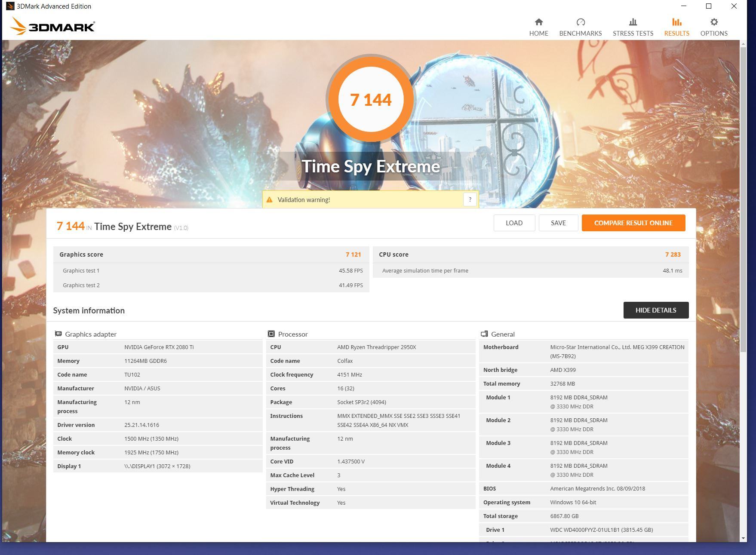Click the Stress Tests bar chart icon
The height and width of the screenshot is (555, 756).
[633, 22]
